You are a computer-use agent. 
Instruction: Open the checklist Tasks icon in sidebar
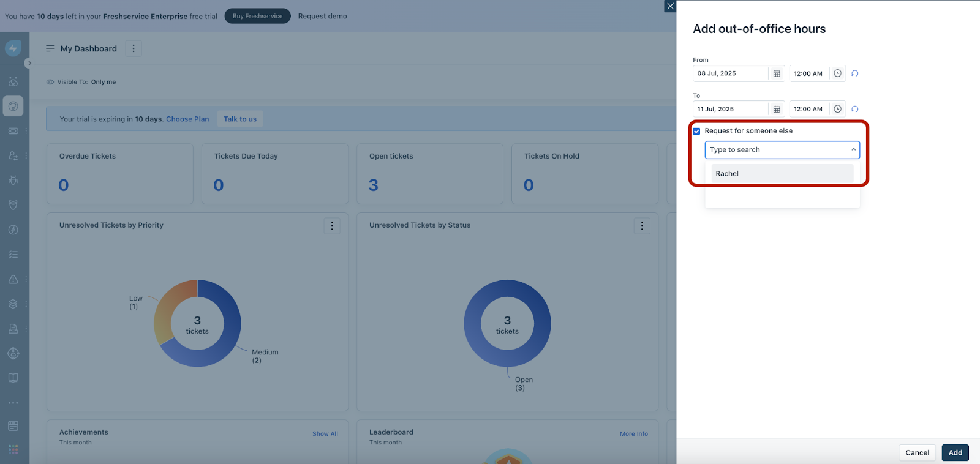[13, 255]
